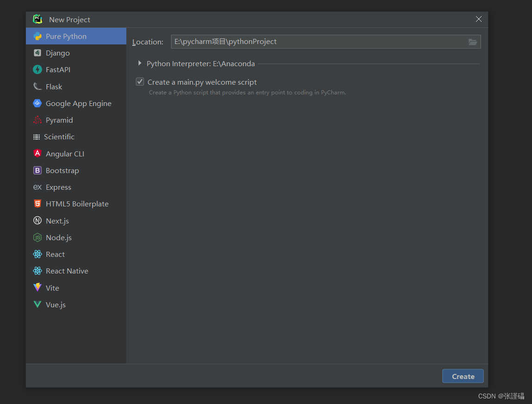Screen dimensions: 532x404
Task: Select Flask project type
Action: [76, 87]
